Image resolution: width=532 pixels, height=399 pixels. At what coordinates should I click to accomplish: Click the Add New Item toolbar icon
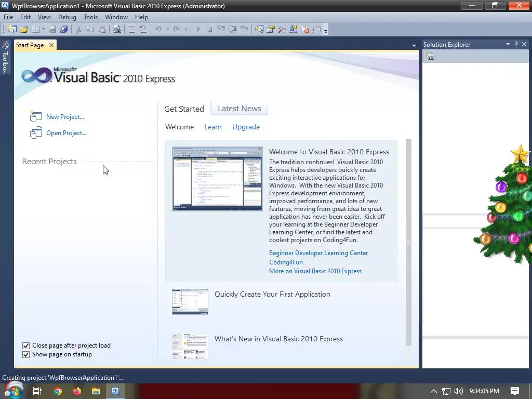pos(35,29)
